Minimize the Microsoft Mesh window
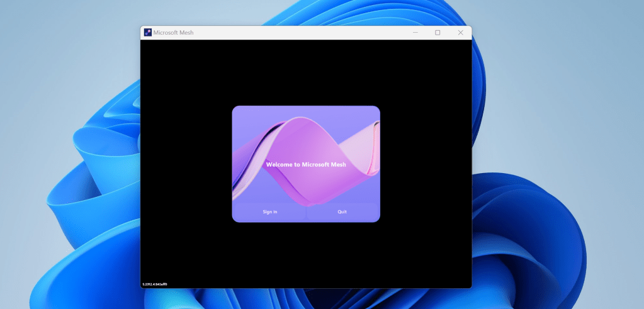This screenshot has width=644, height=309. [415, 33]
